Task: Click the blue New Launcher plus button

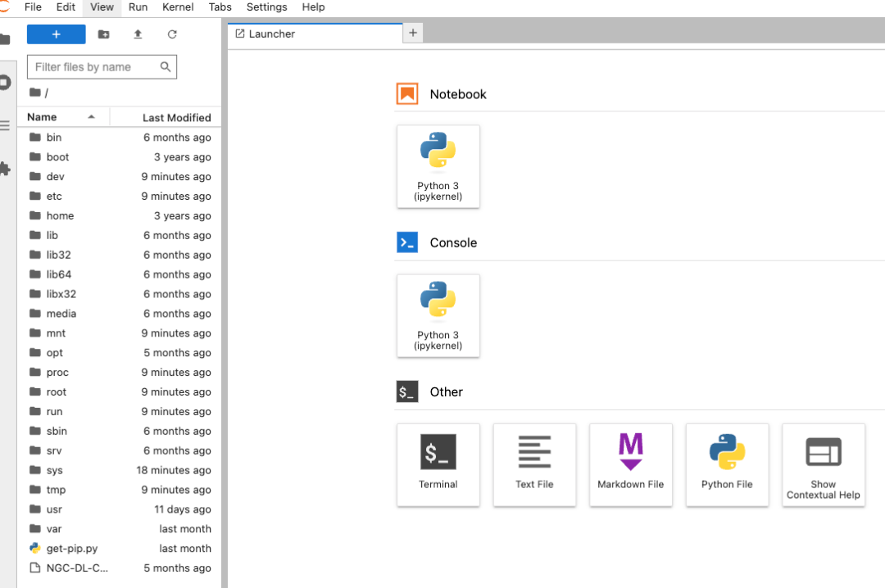Action: point(56,34)
